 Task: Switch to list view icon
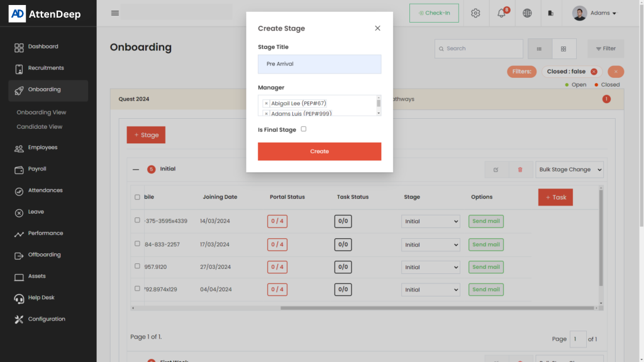click(x=540, y=48)
